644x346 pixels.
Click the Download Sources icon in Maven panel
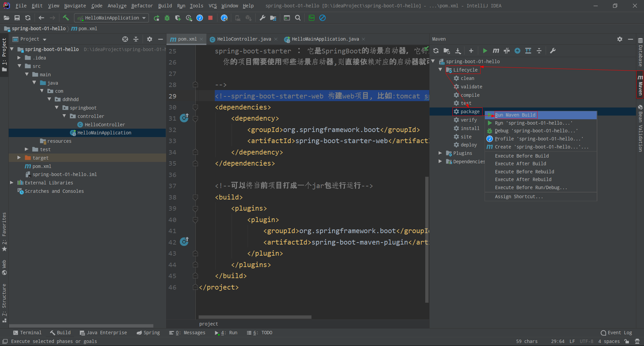458,51
